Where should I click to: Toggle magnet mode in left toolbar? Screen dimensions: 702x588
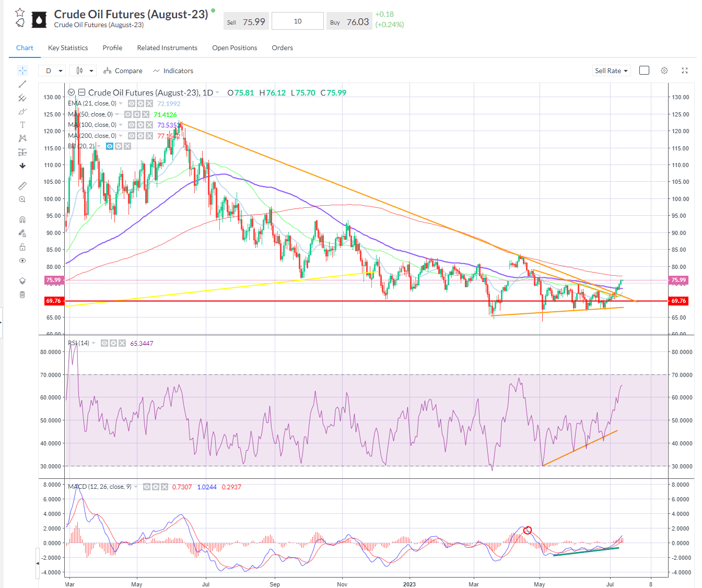(22, 220)
